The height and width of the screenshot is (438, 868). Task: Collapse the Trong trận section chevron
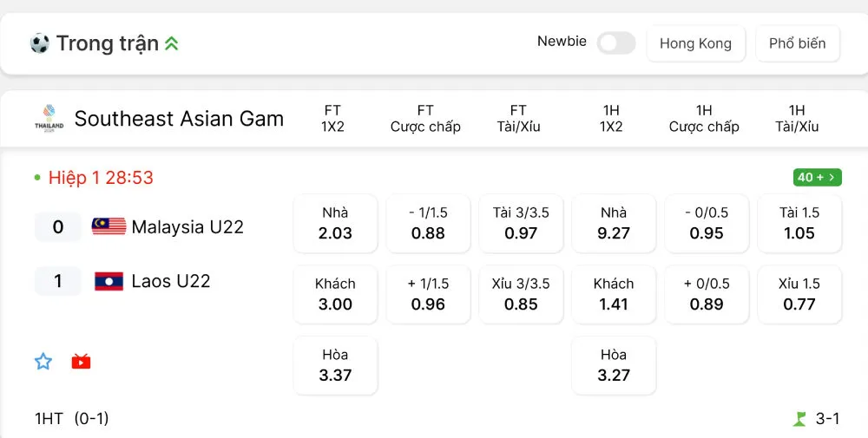(172, 43)
